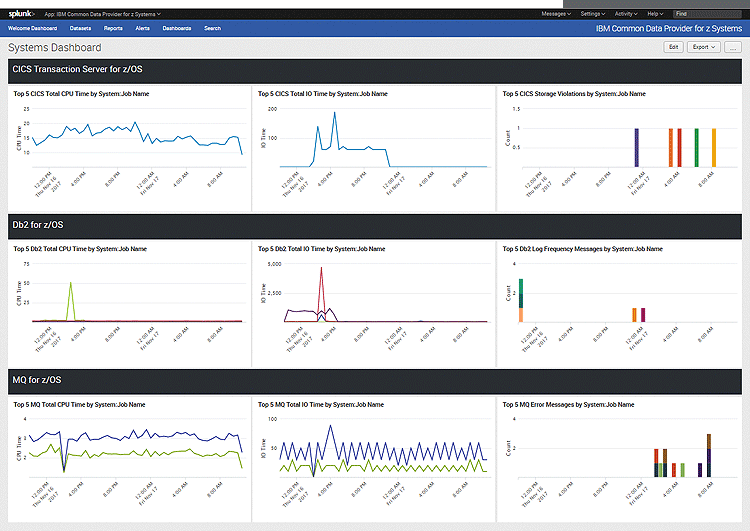Click the Top 5 MQ Total CPU Time title
Viewport: 750px width, 531px height.
point(79,405)
